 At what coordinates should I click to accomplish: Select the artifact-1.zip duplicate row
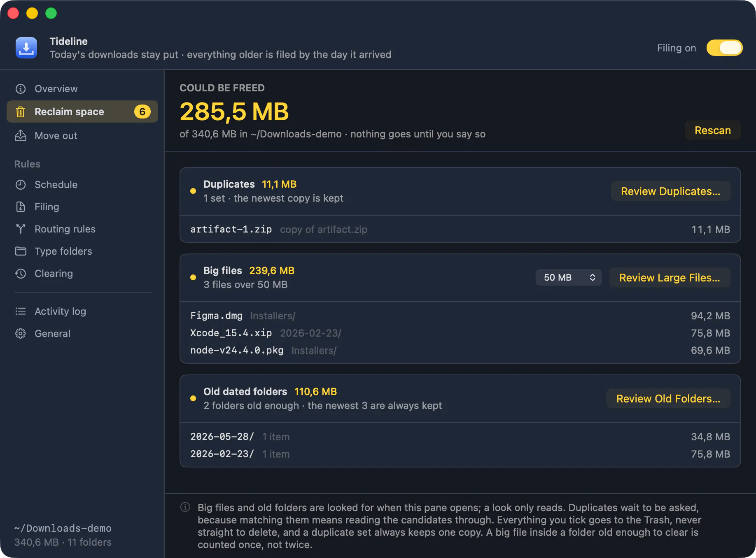pyautogui.click(x=460, y=229)
